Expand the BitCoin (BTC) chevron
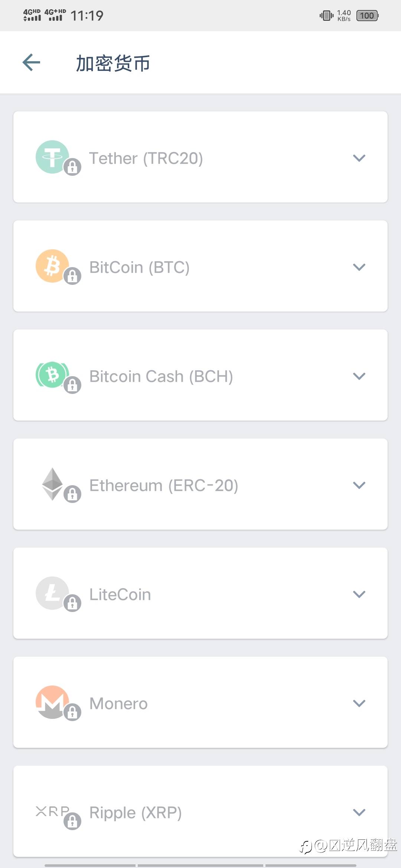This screenshot has width=401, height=868. [x=359, y=267]
